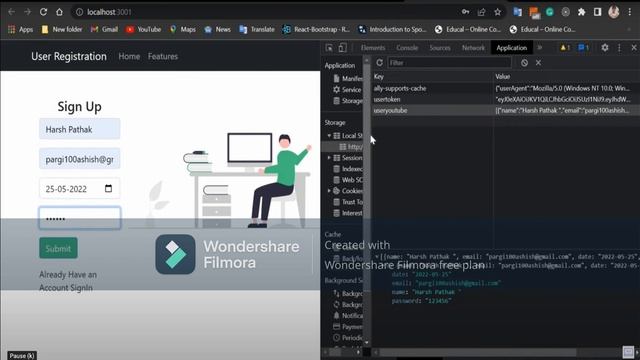Go to browser home page icon

point(60,12)
